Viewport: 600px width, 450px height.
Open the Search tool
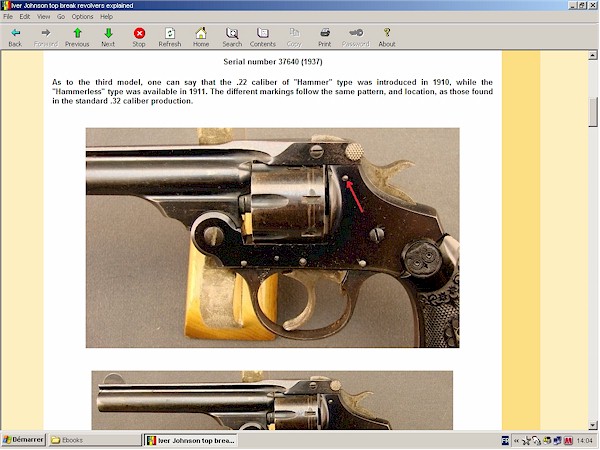(x=232, y=37)
